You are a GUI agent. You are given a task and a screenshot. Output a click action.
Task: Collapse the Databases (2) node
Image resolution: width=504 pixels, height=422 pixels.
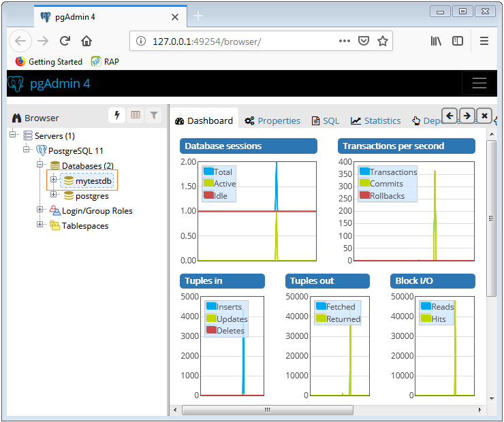pyautogui.click(x=40, y=165)
